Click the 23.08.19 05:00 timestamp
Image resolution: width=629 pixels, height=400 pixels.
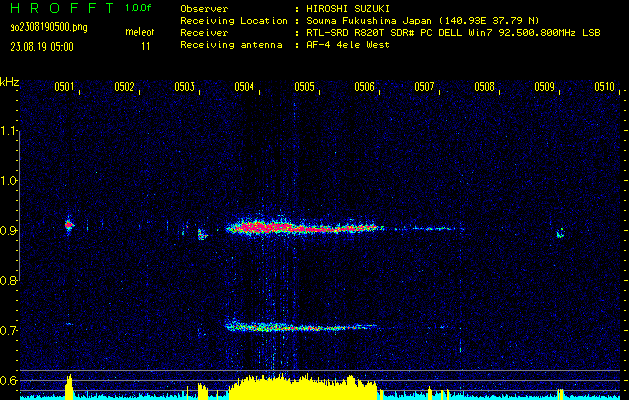coord(43,46)
